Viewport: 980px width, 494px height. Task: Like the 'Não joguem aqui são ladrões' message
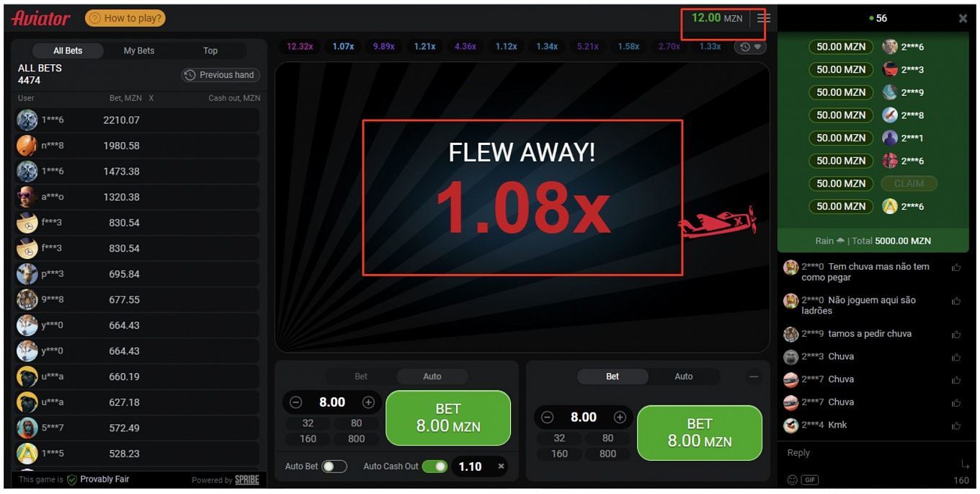click(956, 301)
